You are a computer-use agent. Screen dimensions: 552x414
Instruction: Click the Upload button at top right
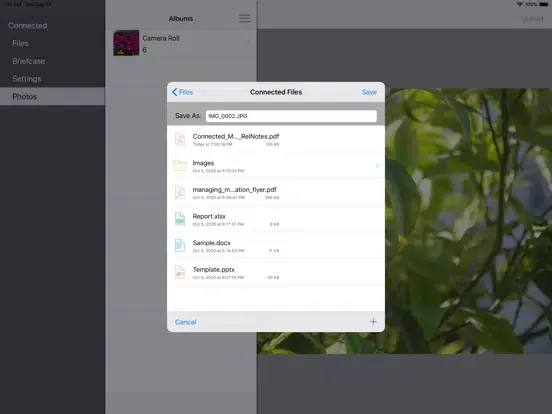coord(532,18)
